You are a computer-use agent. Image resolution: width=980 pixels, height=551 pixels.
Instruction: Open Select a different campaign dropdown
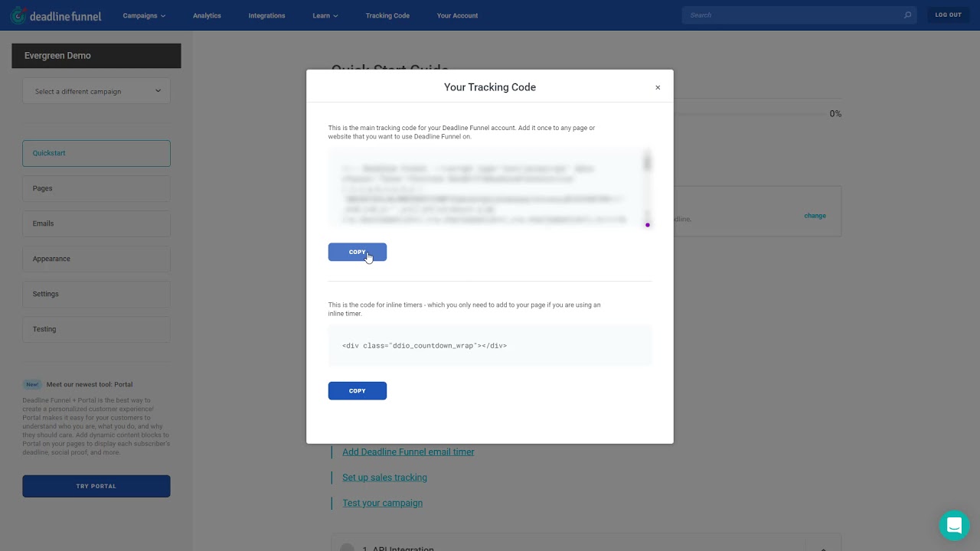point(96,91)
